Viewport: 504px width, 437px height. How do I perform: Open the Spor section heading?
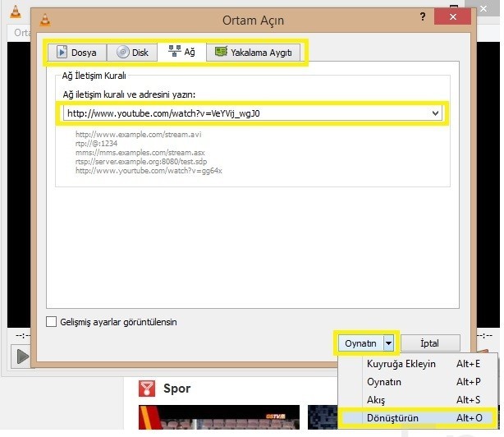(x=176, y=389)
